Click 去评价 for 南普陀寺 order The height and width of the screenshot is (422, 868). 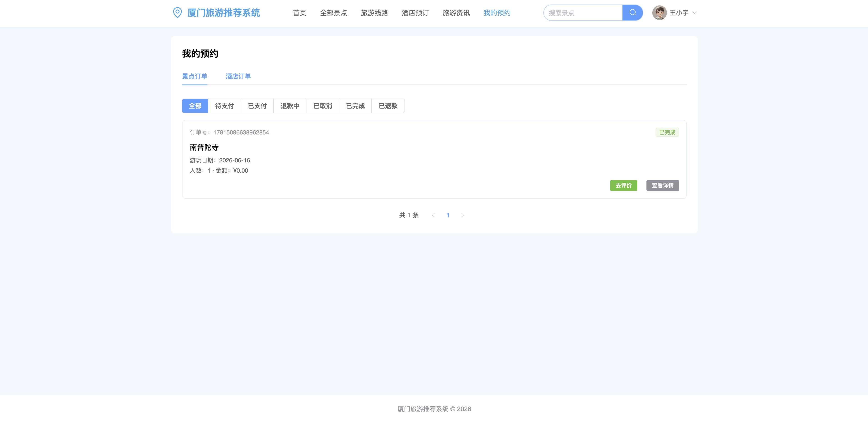(x=623, y=185)
